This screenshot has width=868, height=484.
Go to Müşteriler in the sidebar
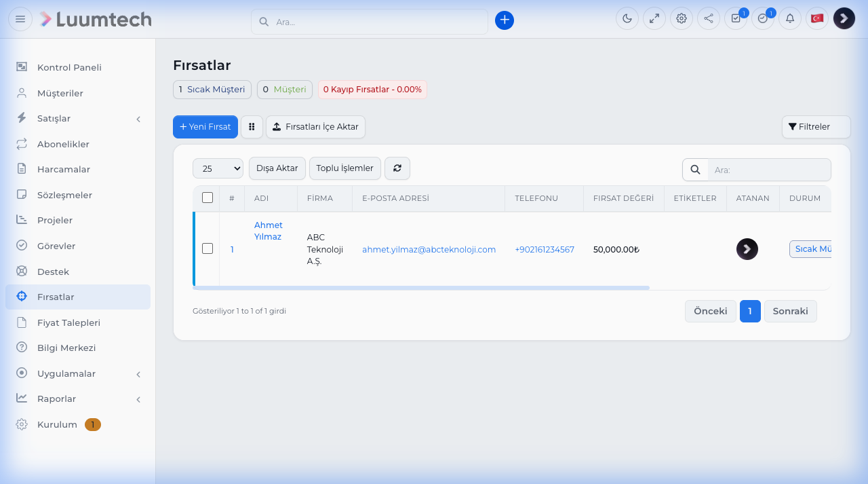(60, 93)
